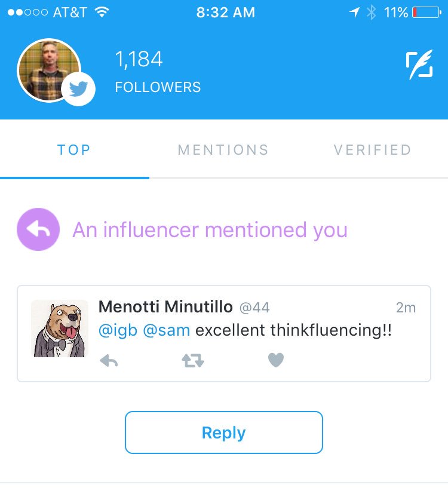Viewport: 448px width, 491px height.
Task: Open the profile photo in header
Action: click(x=49, y=70)
